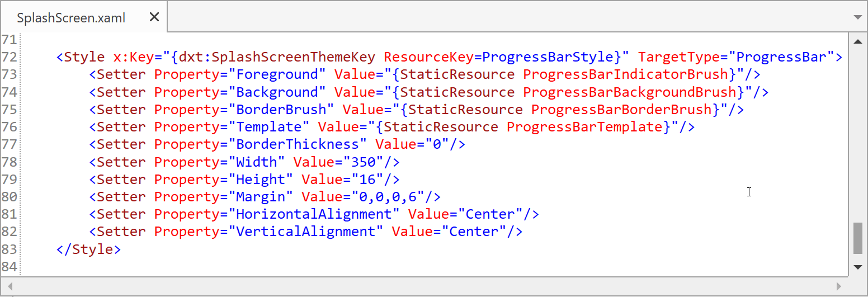Click the TargetType value "ProgressBar"
The image size is (868, 297).
tap(781, 57)
